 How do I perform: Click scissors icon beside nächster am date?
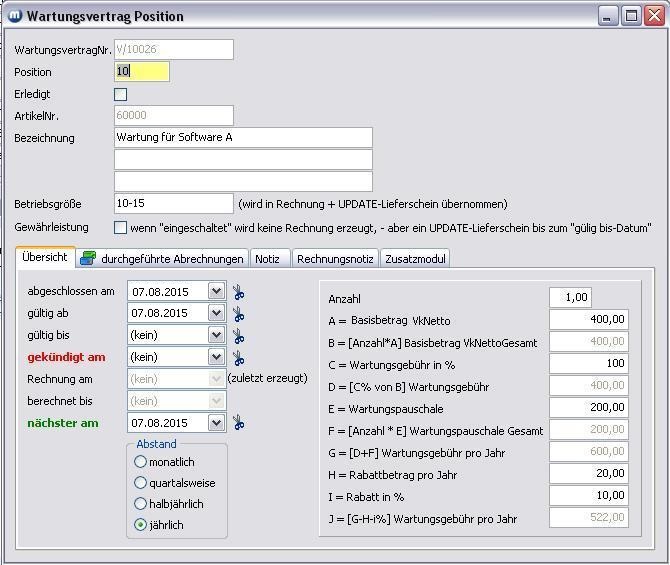[x=239, y=423]
